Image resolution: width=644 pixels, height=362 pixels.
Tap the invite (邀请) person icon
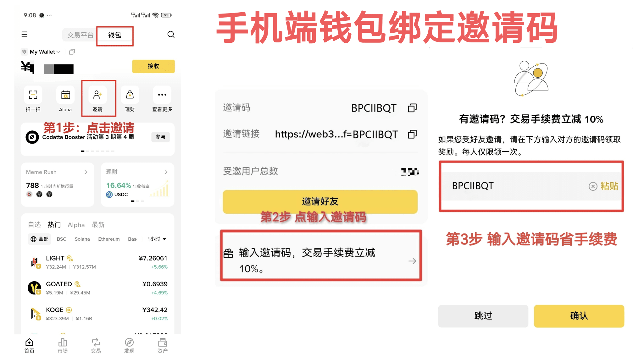[97, 95]
